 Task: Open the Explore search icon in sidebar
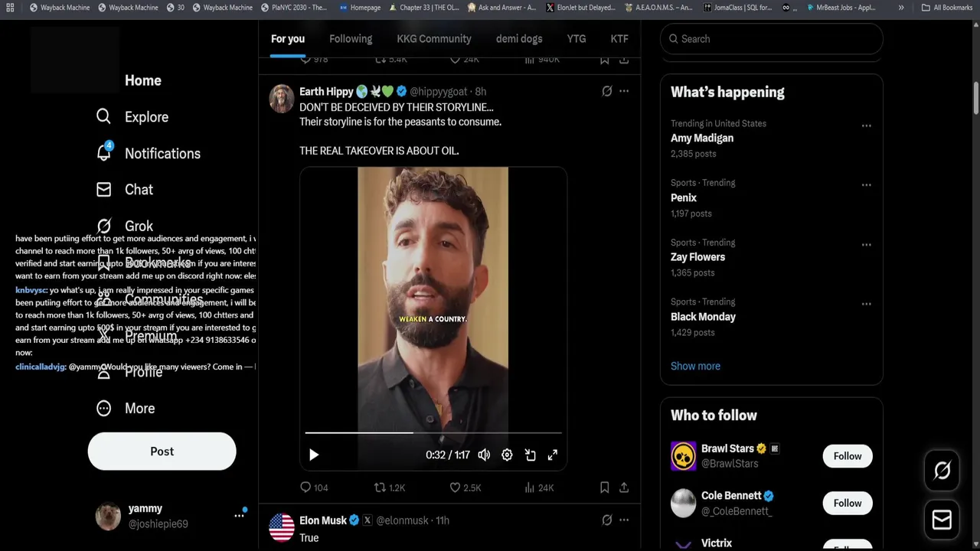click(104, 116)
